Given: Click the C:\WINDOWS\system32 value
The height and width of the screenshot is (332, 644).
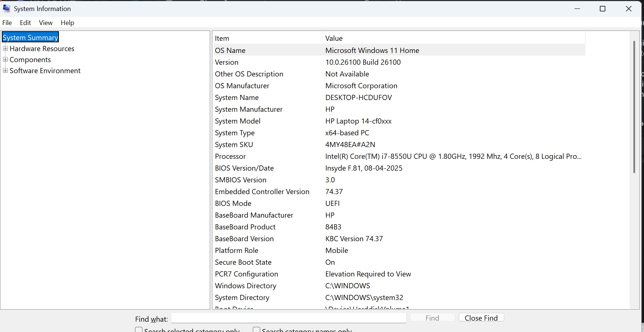Looking at the screenshot, I should 364,297.
